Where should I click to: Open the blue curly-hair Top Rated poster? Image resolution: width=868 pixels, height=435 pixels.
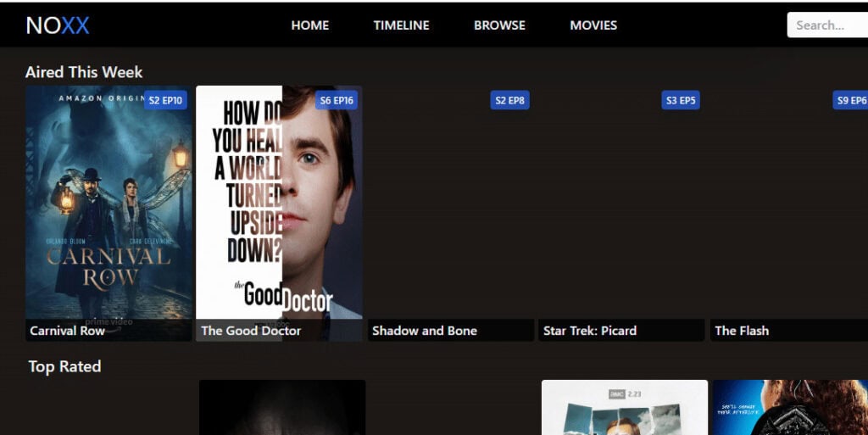tap(790, 407)
